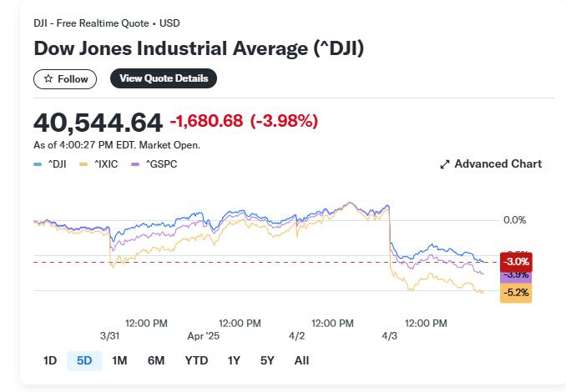Image resolution: width=566 pixels, height=392 pixels.
Task: Select the 5Y time range
Action: pos(267,360)
